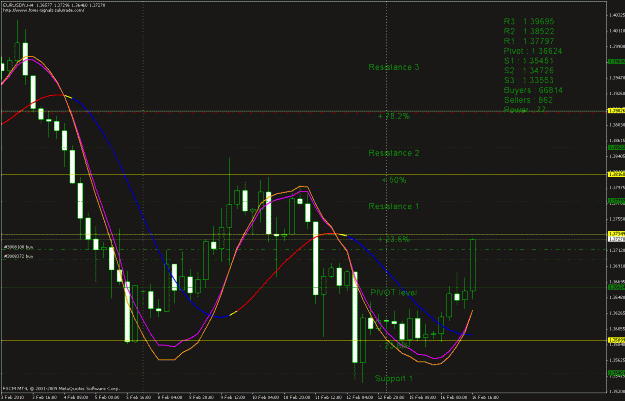
Task: Click the 'Support 1' chart label
Action: pos(394,378)
